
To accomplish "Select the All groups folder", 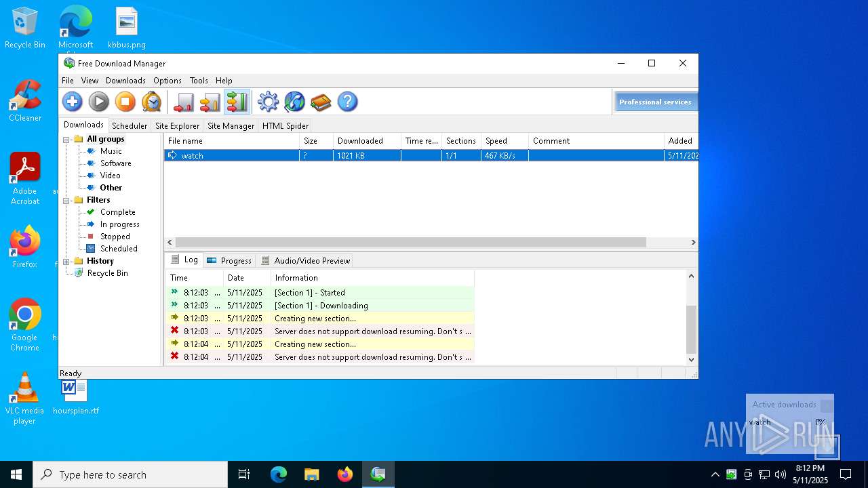I will (x=106, y=139).
